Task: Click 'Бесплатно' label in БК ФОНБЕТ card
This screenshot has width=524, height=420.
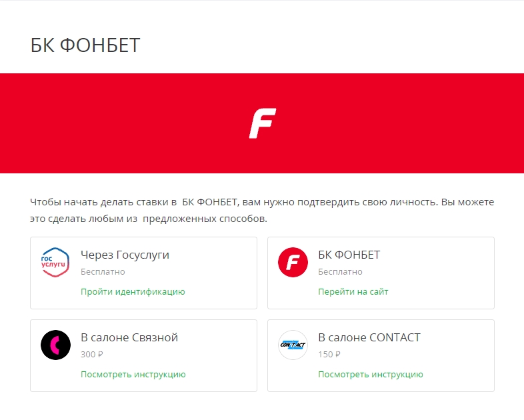Action: coord(340,272)
